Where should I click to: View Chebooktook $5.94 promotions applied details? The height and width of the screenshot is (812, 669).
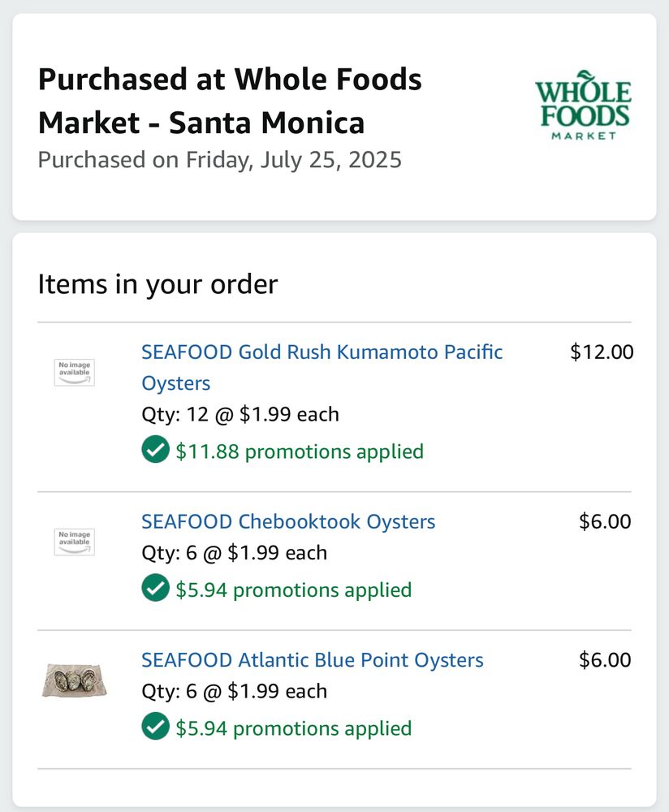(294, 590)
